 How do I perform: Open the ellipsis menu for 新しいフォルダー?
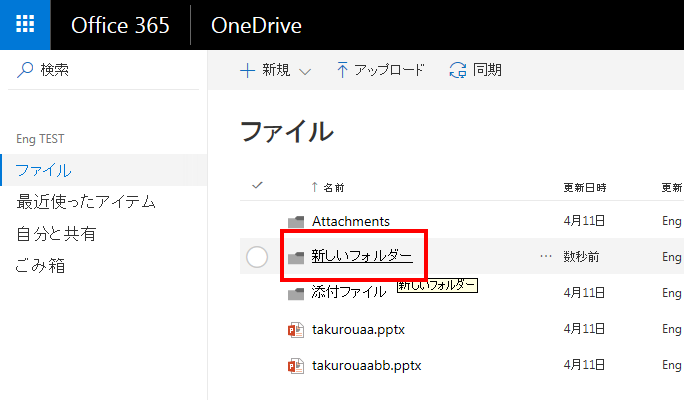point(546,256)
